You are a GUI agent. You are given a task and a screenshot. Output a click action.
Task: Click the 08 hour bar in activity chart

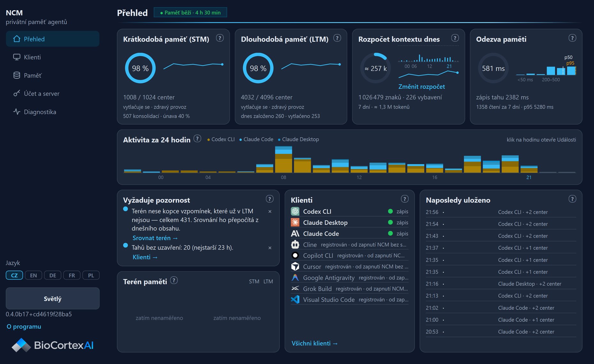click(x=284, y=159)
